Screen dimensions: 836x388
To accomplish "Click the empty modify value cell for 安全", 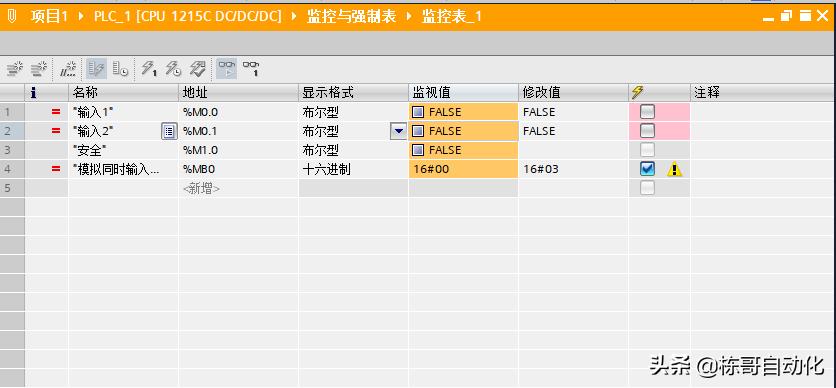I will coord(574,150).
